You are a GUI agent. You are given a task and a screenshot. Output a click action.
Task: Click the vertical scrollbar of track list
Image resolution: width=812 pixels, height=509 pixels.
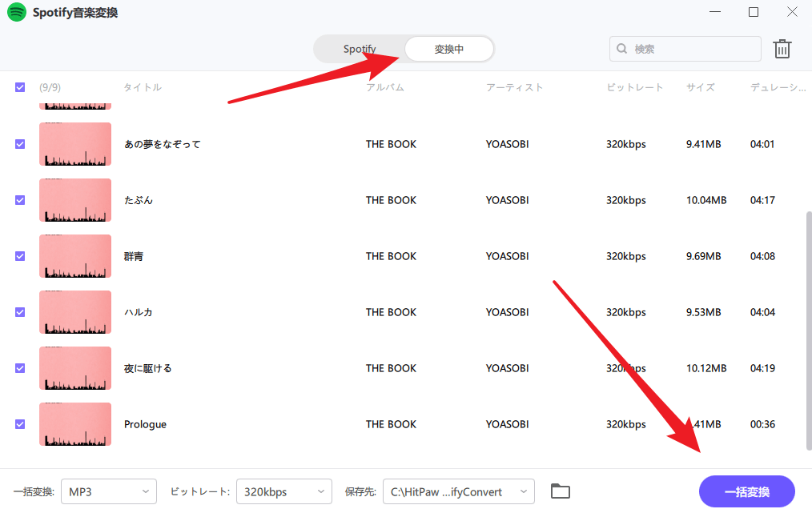(809, 331)
